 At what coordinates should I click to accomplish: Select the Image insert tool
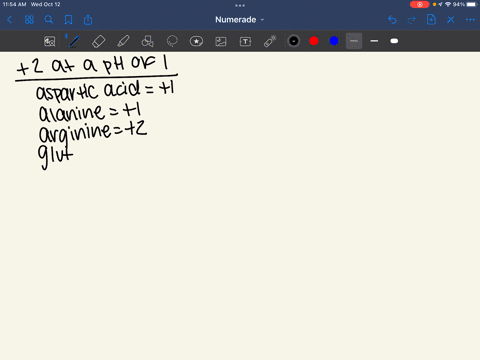[221, 41]
